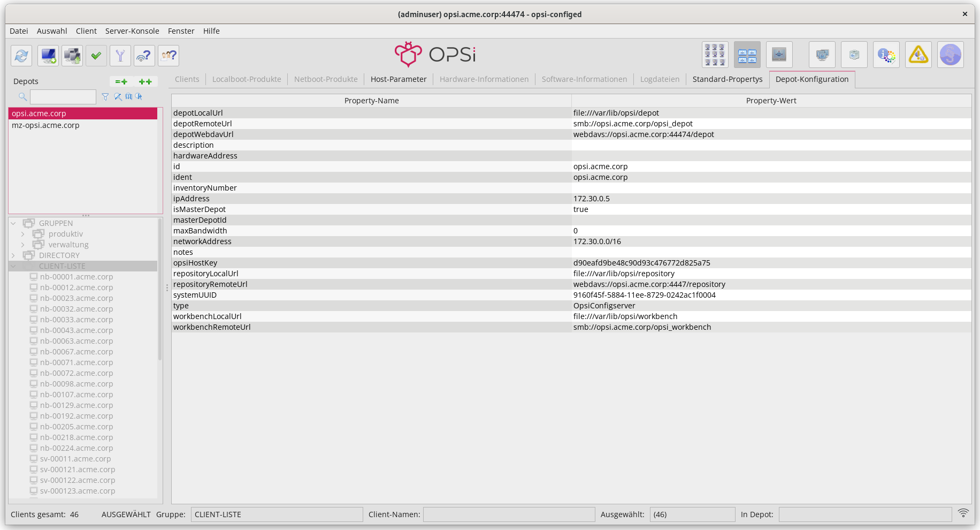The height and width of the screenshot is (530, 980).
Task: Click the green checkmark save icon
Action: 96,55
